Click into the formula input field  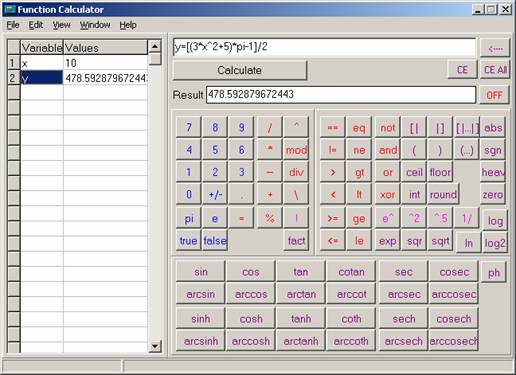[x=324, y=47]
